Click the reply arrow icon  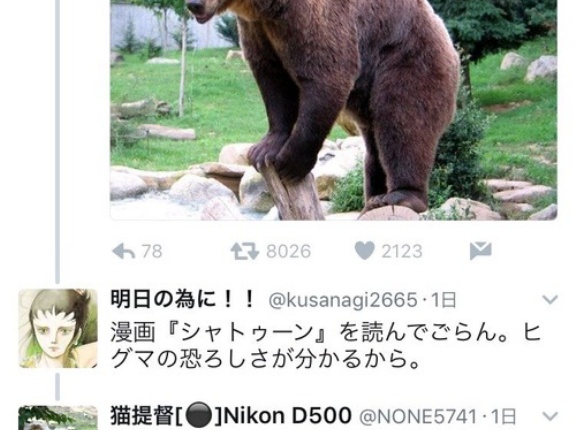click(123, 252)
